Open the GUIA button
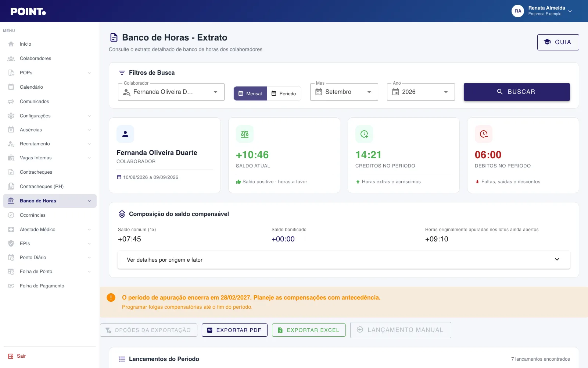This screenshot has width=588, height=368. pos(558,42)
